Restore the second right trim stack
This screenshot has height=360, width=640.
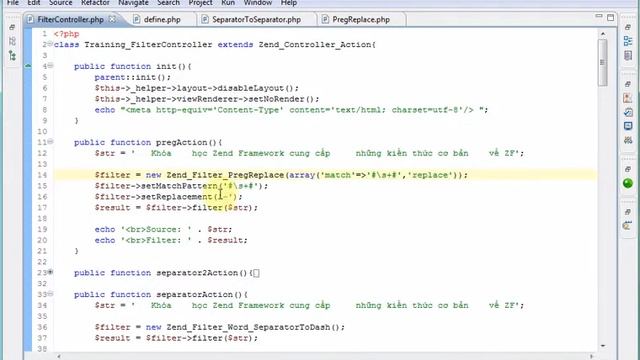[x=628, y=84]
